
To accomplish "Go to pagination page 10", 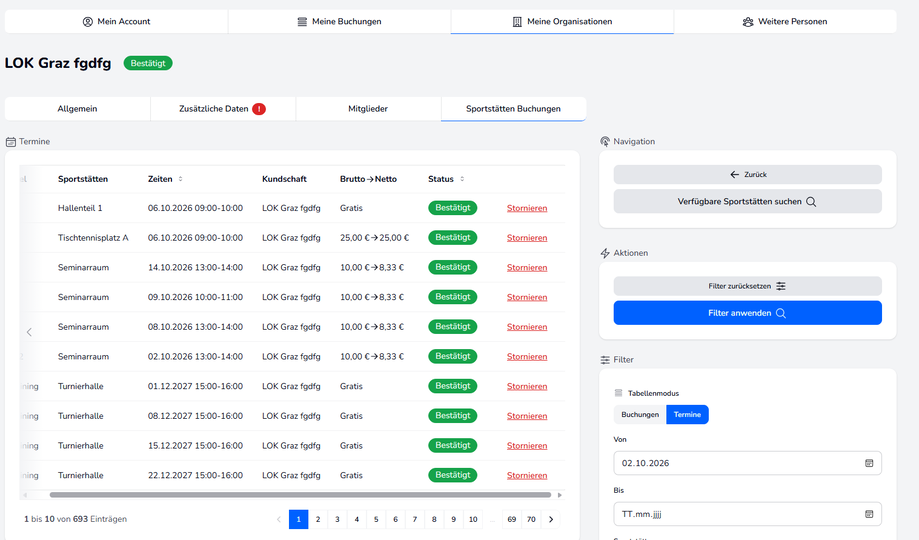I will click(x=473, y=519).
